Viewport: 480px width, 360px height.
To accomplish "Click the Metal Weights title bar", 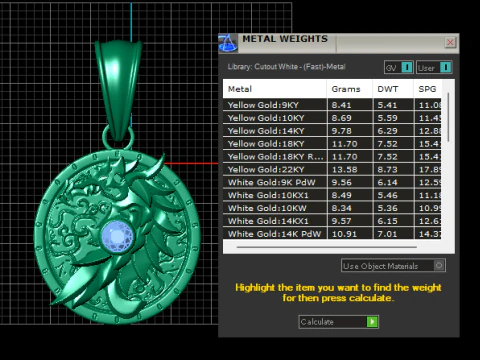I will click(x=340, y=43).
